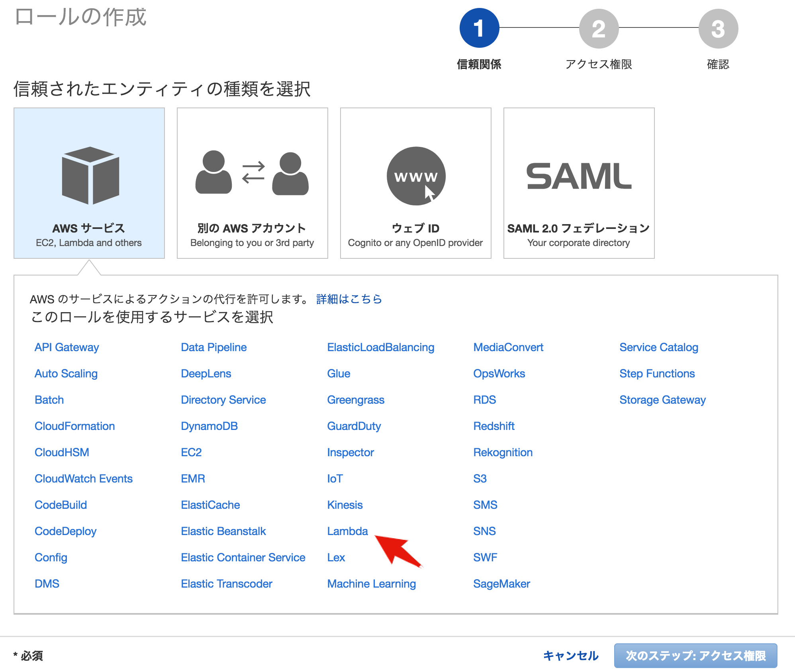Choose the SageMaker service

point(501,584)
